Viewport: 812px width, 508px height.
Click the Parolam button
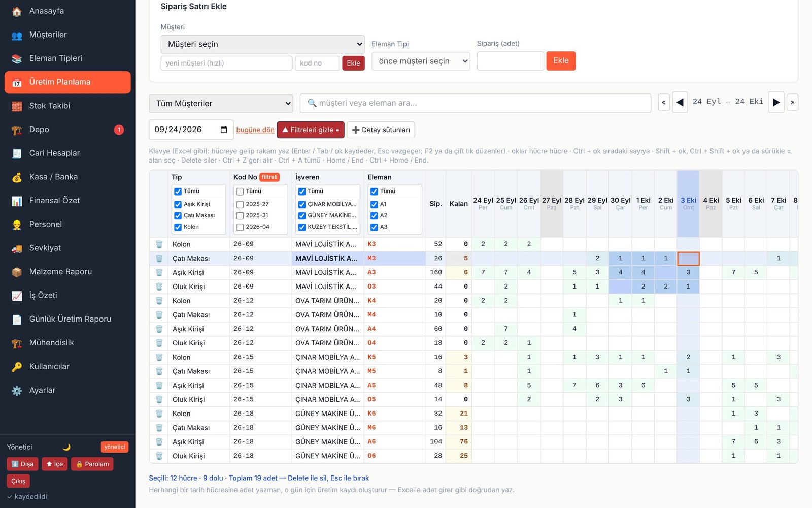(92, 464)
